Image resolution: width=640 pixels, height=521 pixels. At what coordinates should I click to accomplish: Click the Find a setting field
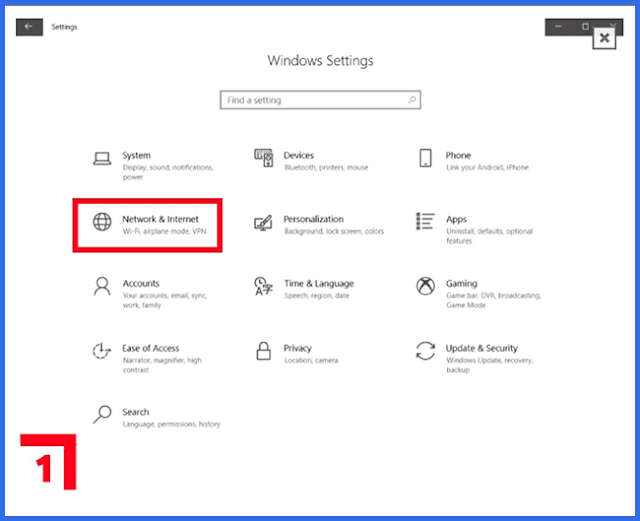320,100
